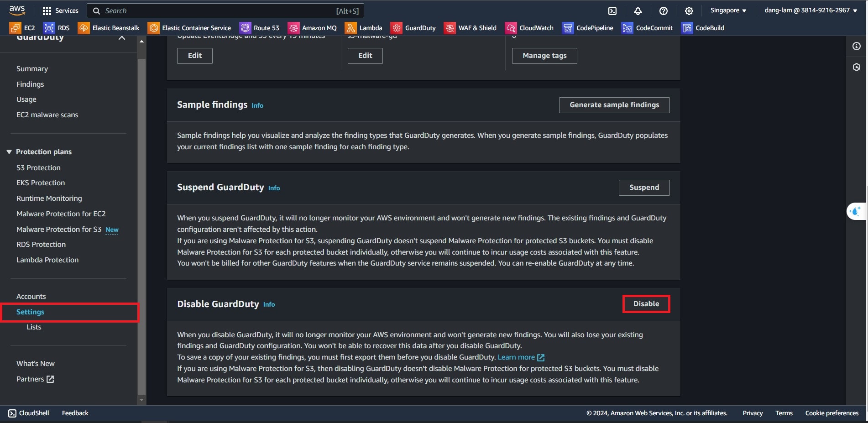Open the GuardDuty favorites bar shortcut

coord(413,28)
